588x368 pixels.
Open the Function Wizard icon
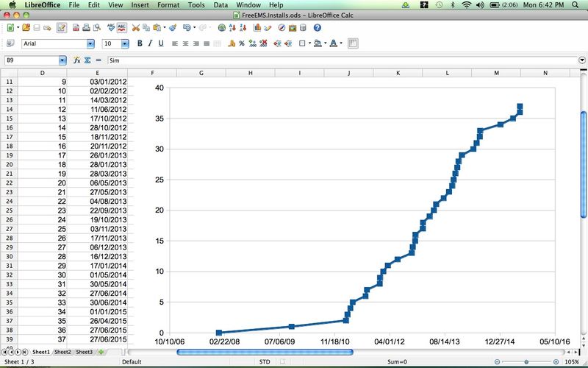pyautogui.click(x=76, y=60)
